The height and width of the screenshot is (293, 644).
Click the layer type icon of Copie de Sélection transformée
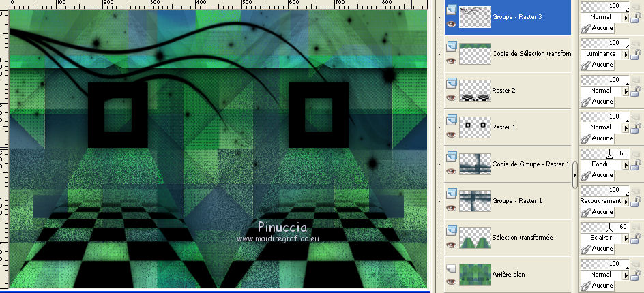coord(452,45)
